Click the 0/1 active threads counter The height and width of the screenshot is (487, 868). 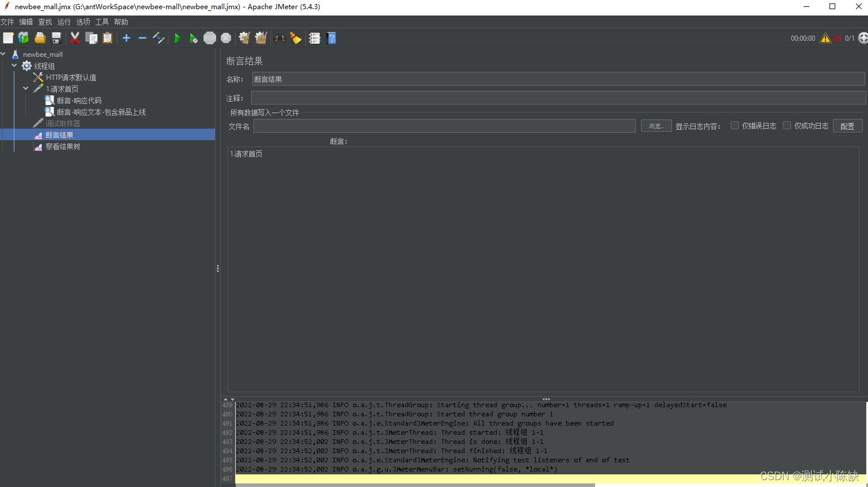pyautogui.click(x=850, y=38)
